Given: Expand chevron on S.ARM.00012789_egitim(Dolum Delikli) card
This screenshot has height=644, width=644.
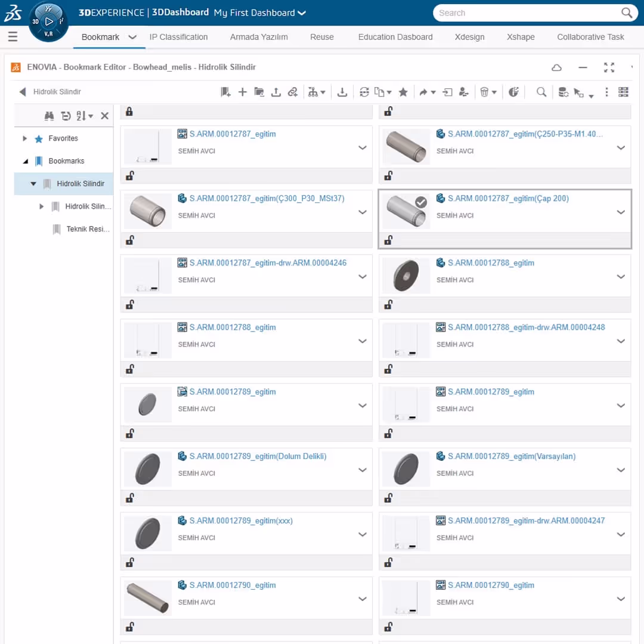Looking at the screenshot, I should (x=363, y=469).
